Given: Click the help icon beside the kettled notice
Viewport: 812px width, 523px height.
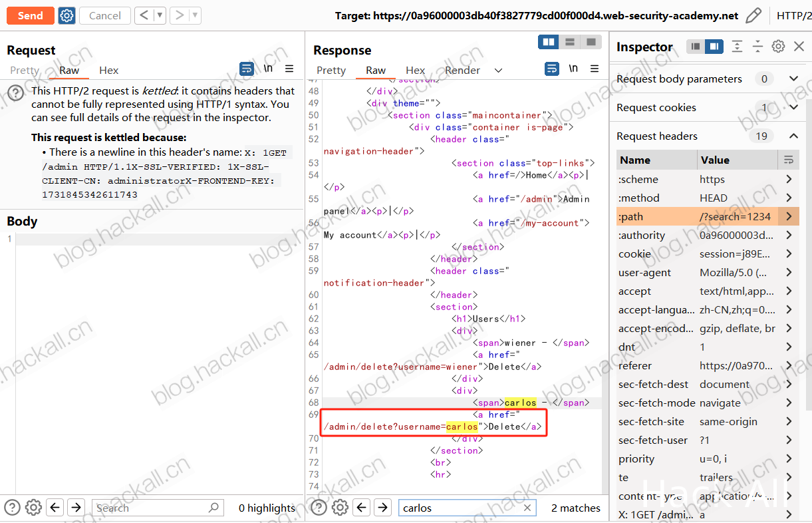Looking at the screenshot, I should 16,93.
